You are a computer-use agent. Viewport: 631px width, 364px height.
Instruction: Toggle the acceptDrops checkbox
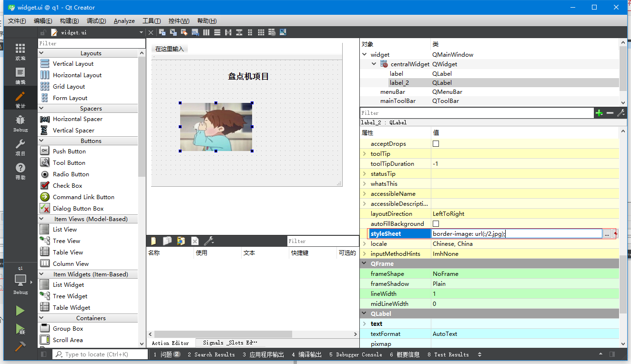pyautogui.click(x=436, y=143)
